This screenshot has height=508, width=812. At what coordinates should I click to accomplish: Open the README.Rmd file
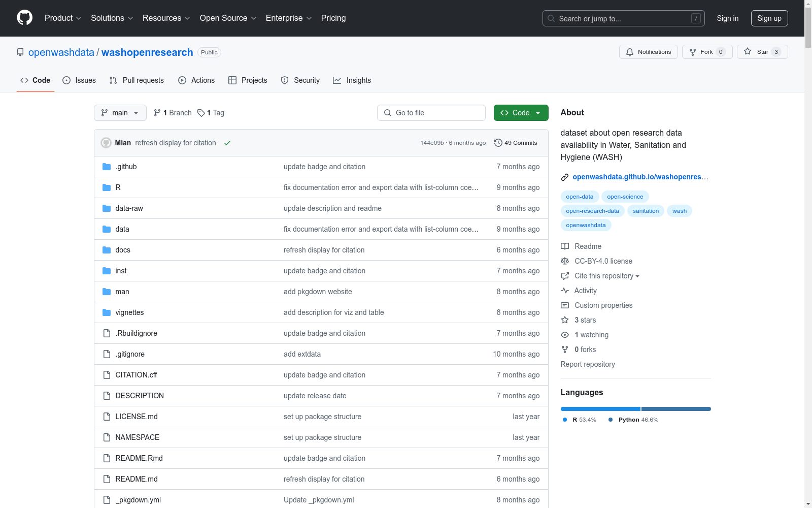click(x=139, y=458)
